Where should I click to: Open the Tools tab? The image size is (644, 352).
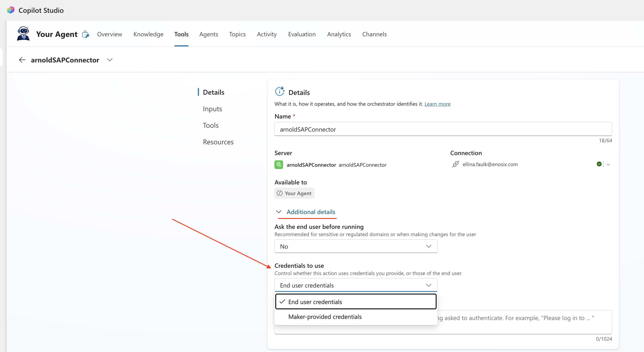pyautogui.click(x=181, y=34)
